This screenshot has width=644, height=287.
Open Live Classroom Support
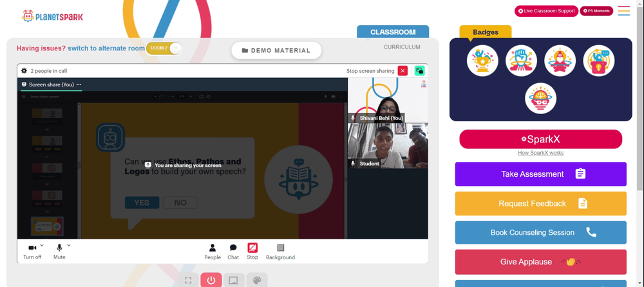[x=546, y=11]
